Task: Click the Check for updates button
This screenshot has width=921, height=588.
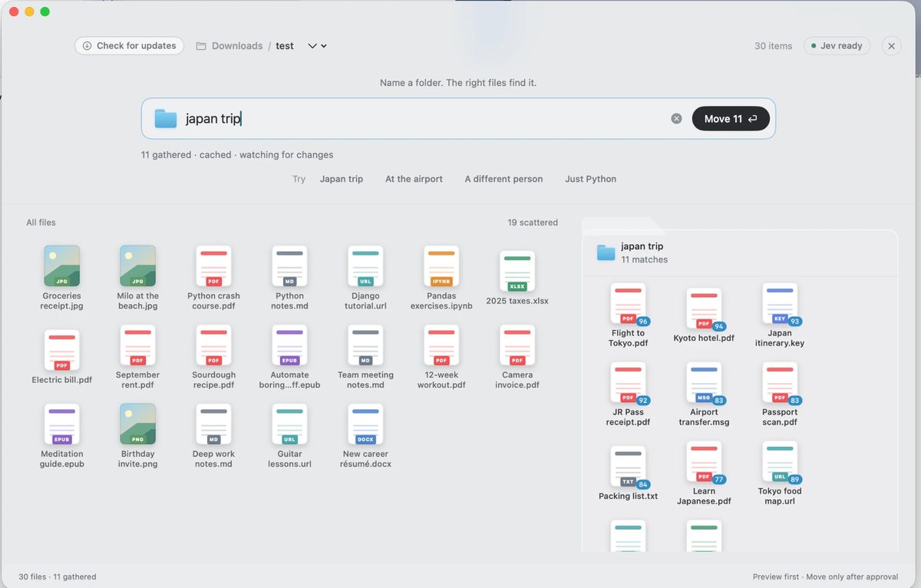Action: coord(130,46)
